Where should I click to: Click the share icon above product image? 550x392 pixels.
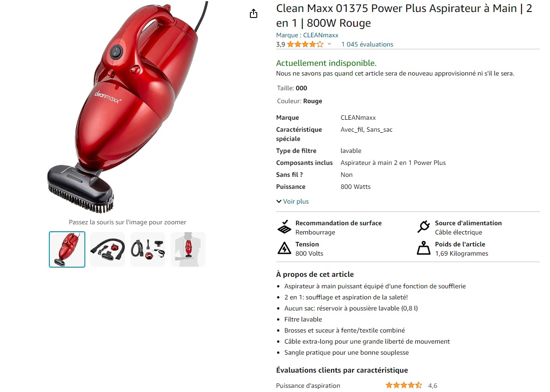(x=253, y=14)
